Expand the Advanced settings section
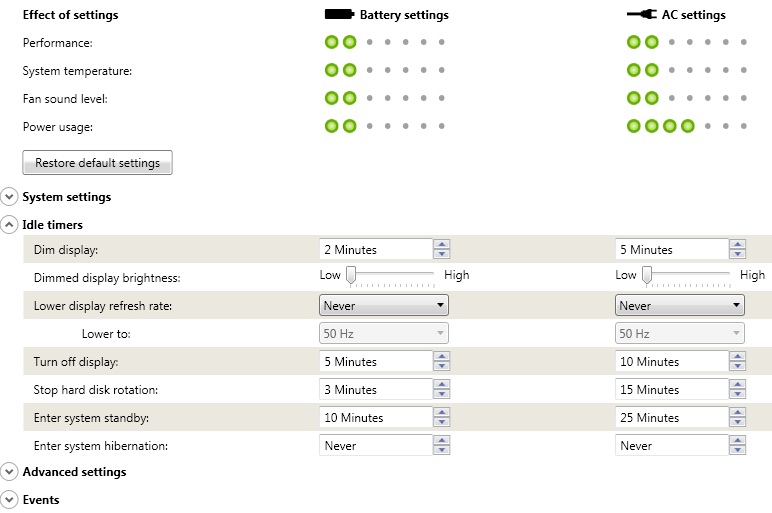Viewport: 772px width, 513px height. click(10, 472)
